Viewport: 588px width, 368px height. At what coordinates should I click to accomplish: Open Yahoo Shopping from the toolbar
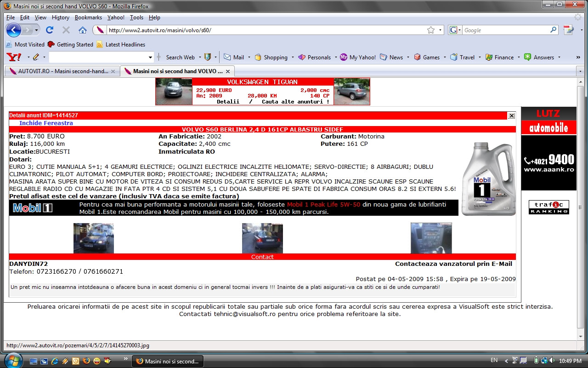coord(271,57)
